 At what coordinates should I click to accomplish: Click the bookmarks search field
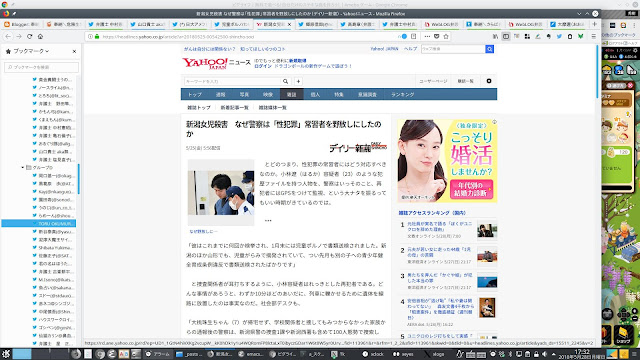[x=41, y=67]
